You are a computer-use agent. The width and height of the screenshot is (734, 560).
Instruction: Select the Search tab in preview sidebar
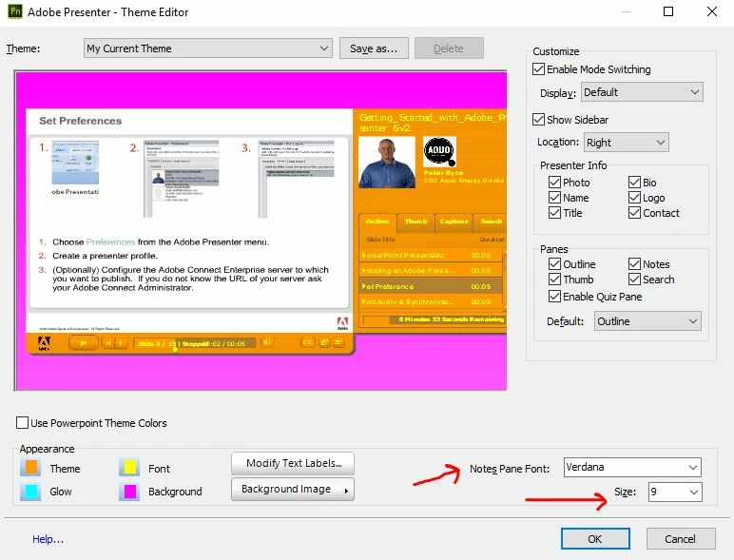click(x=490, y=222)
